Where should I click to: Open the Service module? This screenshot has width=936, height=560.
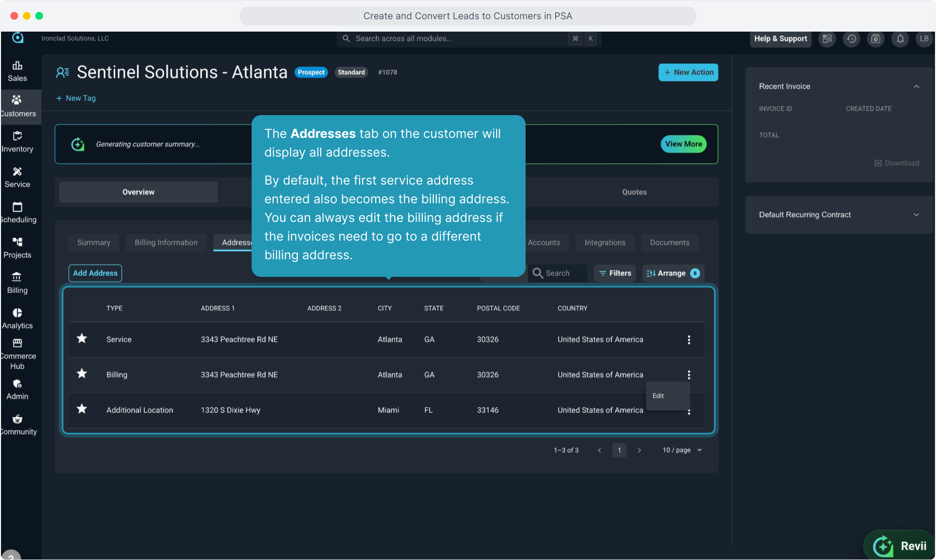pos(17,177)
